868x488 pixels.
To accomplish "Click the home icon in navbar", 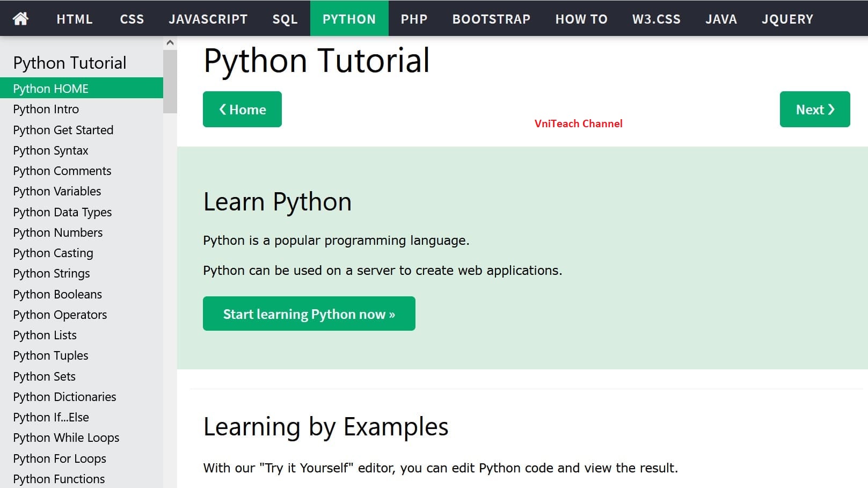I will click(20, 19).
